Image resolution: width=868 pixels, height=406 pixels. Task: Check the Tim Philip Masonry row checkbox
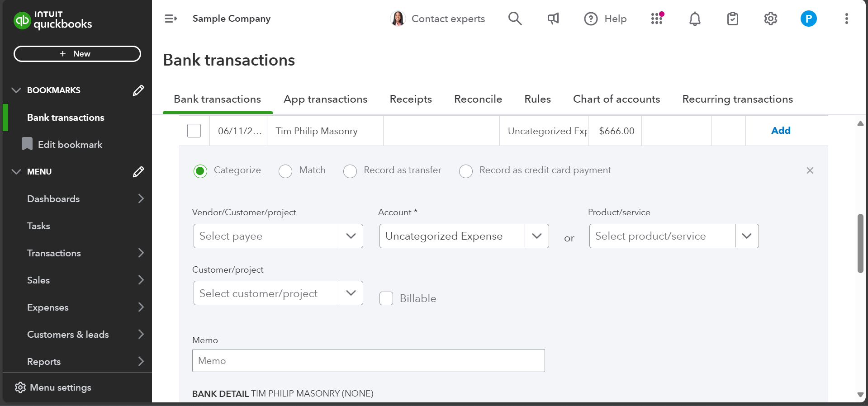194,131
